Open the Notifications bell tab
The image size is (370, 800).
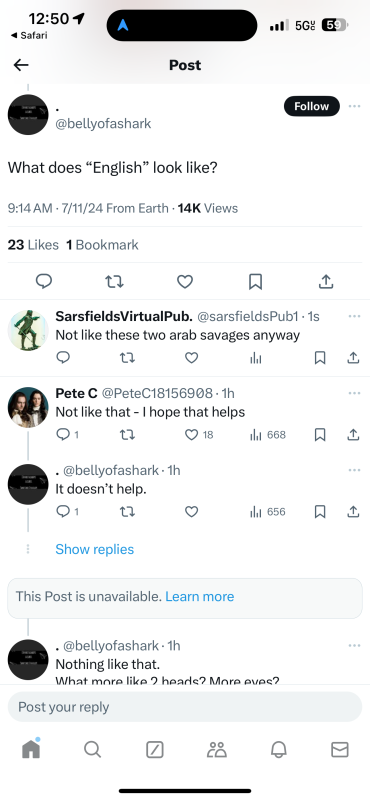pos(278,749)
